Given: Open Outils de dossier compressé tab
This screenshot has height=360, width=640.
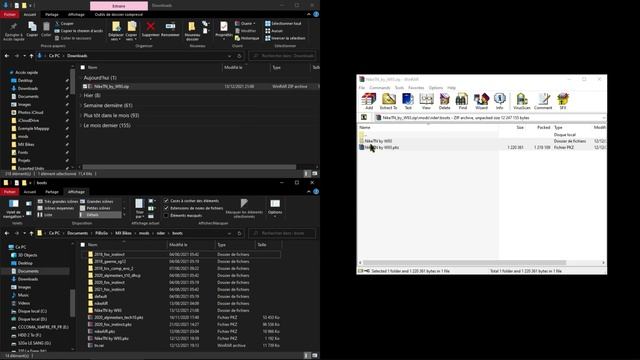Looking at the screenshot, I should click(119, 14).
